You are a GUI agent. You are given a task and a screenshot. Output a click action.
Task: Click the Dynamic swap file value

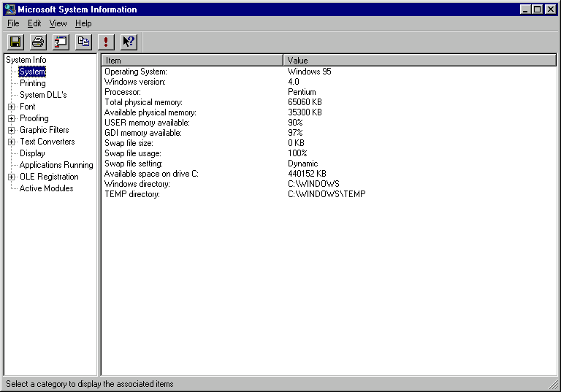tap(303, 164)
